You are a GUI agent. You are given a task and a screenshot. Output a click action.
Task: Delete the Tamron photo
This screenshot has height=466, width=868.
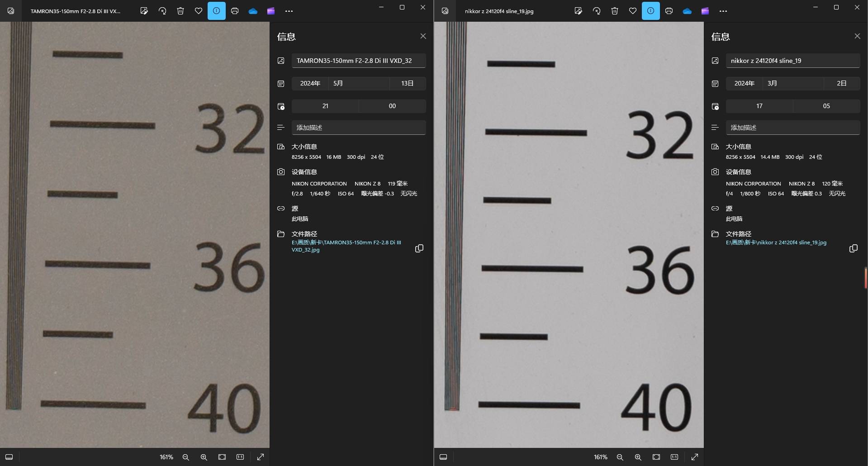click(180, 11)
